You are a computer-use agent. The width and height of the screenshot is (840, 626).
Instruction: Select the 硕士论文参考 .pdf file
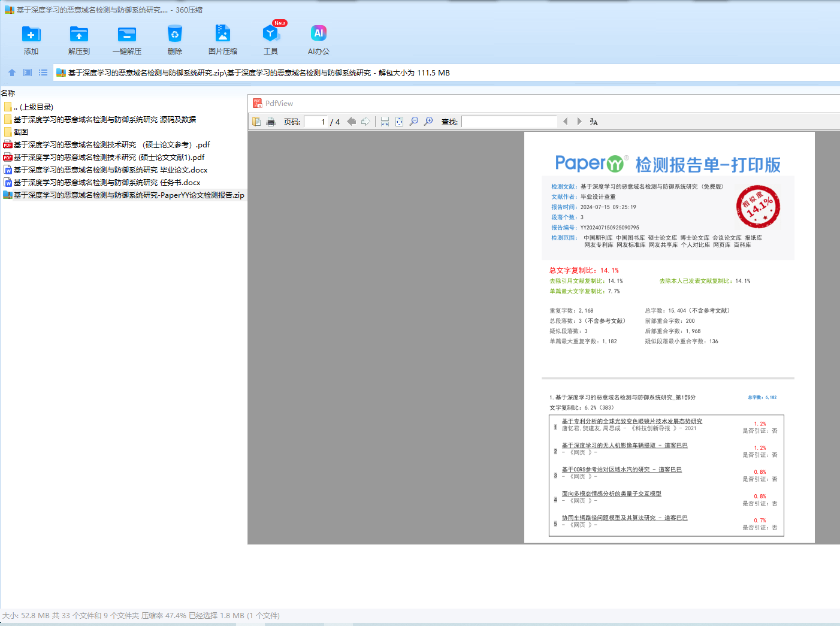click(x=123, y=144)
